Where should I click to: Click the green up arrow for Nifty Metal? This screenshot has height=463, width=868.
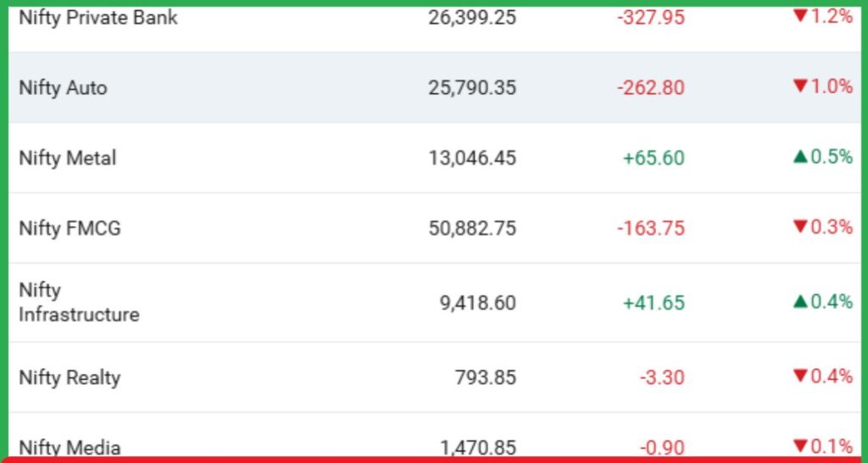click(800, 157)
